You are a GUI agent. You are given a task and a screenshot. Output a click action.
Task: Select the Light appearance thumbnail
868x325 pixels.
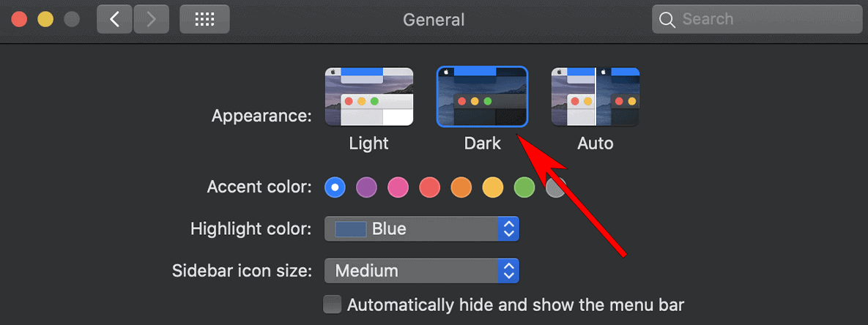369,97
